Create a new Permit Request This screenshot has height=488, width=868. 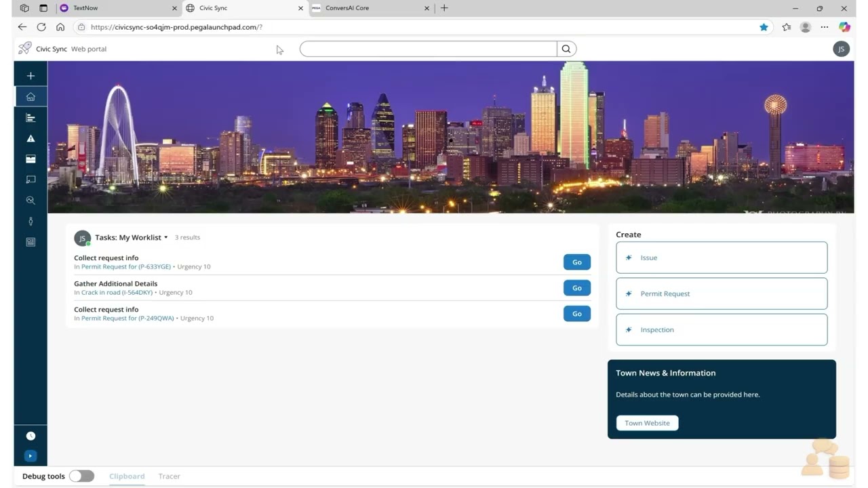tap(722, 293)
